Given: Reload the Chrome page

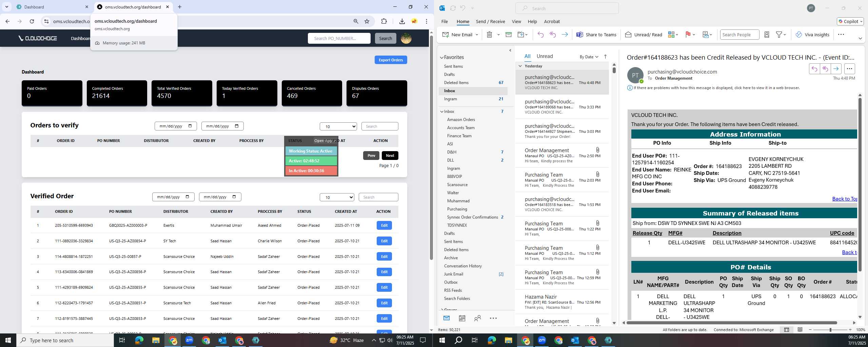Looking at the screenshot, I should [32, 21].
